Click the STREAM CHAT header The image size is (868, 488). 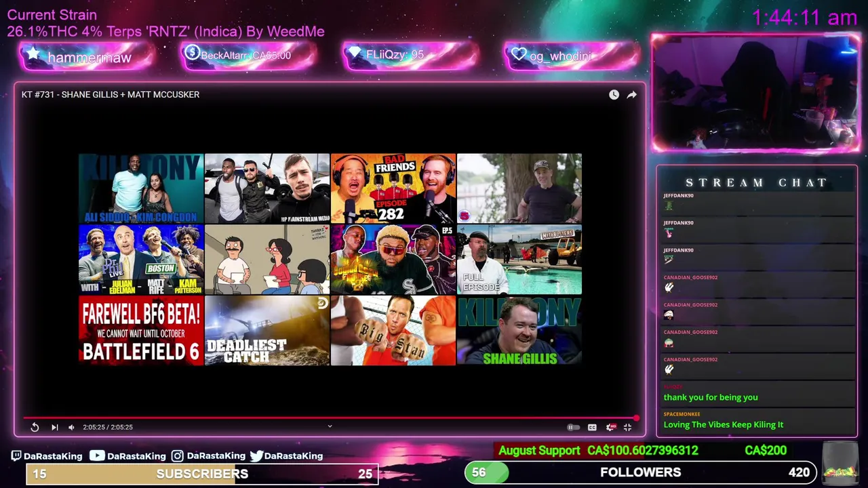[757, 182]
